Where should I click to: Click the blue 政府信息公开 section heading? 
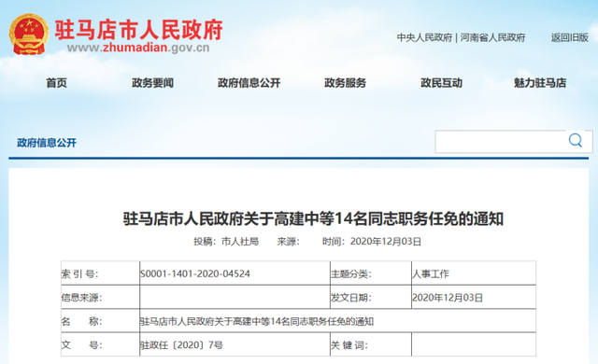(47, 143)
